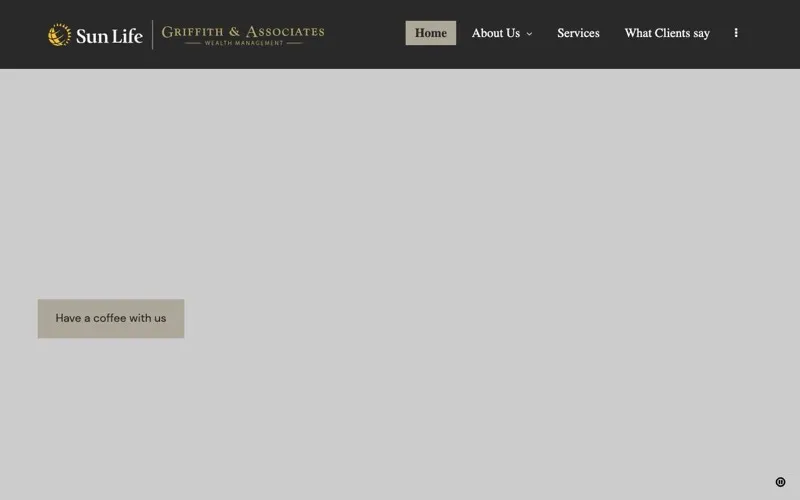This screenshot has width=800, height=500.
Task: Open the three-dot more menu in navigation
Action: (736, 33)
